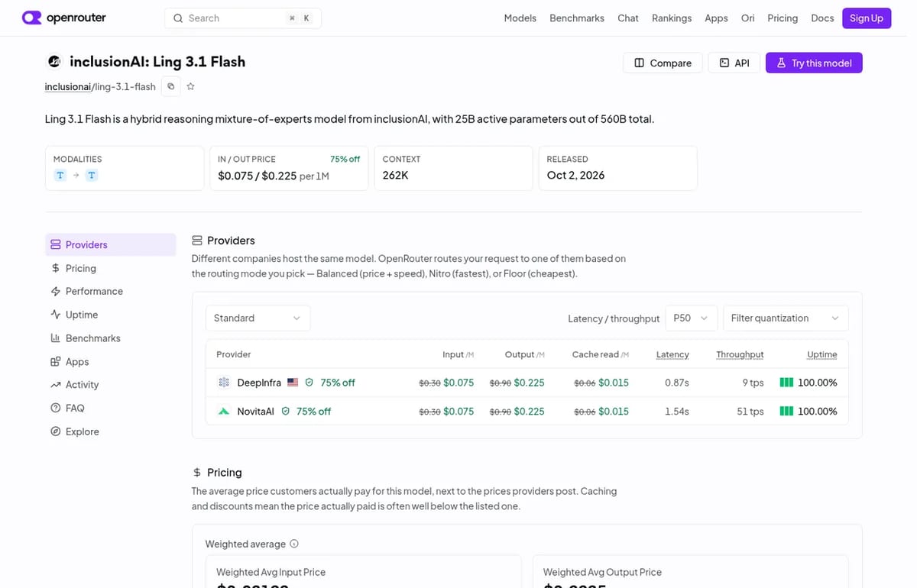The width and height of the screenshot is (917, 588).
Task: Click the OpenRouter logo icon
Action: (x=32, y=18)
